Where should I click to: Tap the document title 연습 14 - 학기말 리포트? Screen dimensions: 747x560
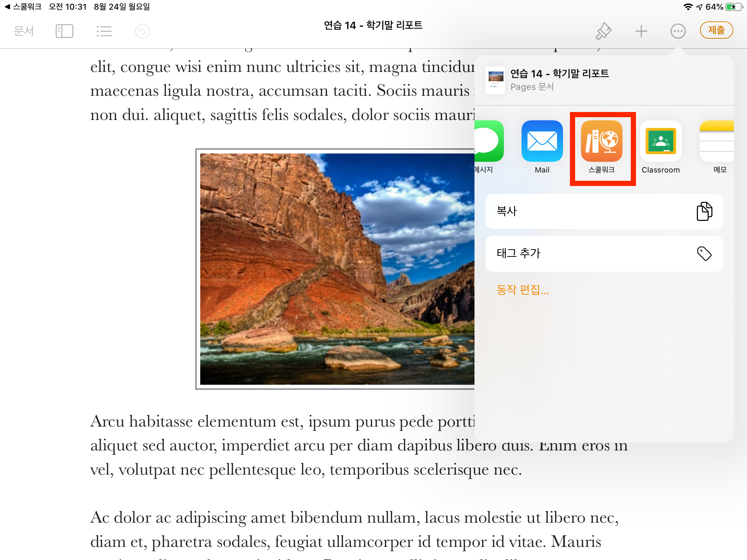[373, 25]
